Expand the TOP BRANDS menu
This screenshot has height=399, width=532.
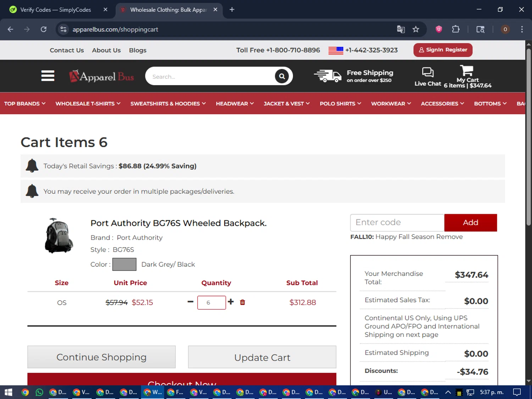(x=25, y=104)
